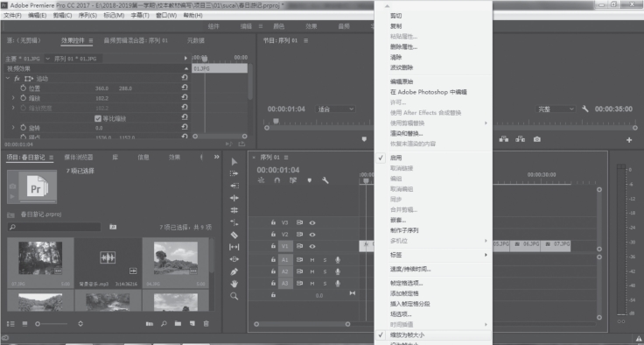Expand the 缩放 property
644x345 pixels.
[x=13, y=98]
